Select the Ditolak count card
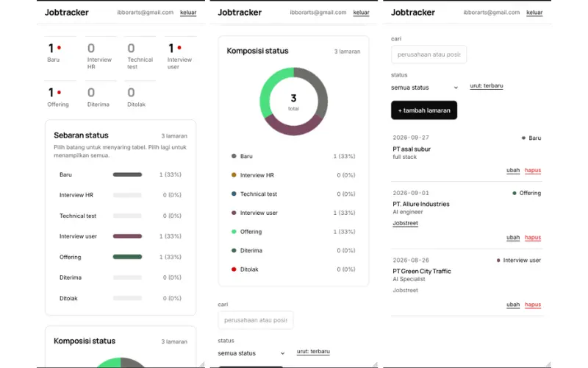588x368 pixels. (140, 95)
